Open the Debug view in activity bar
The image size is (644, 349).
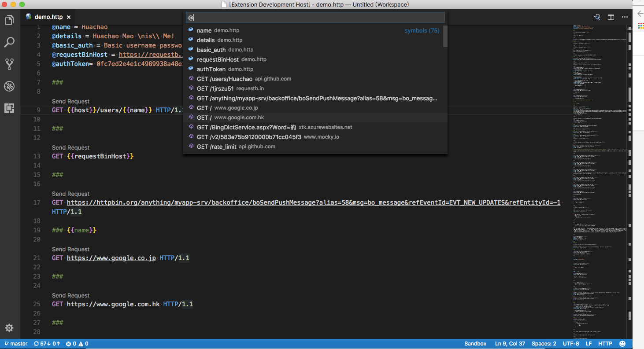point(9,86)
